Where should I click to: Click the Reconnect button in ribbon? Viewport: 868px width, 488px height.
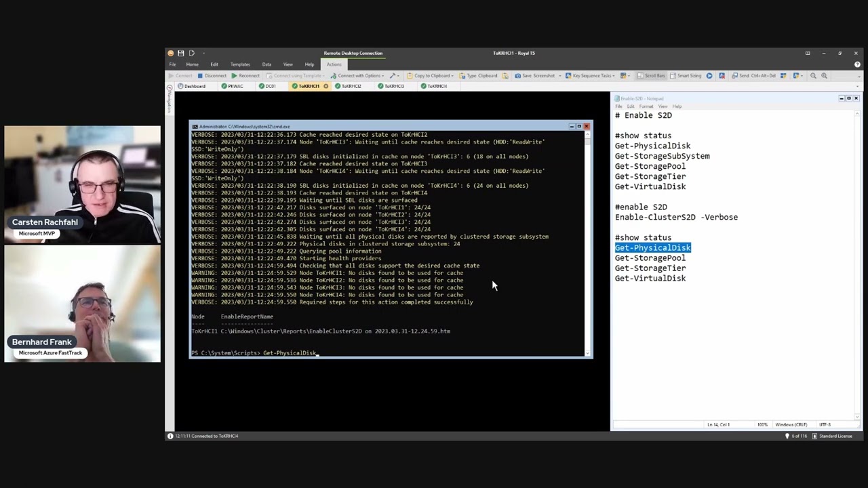(245, 76)
